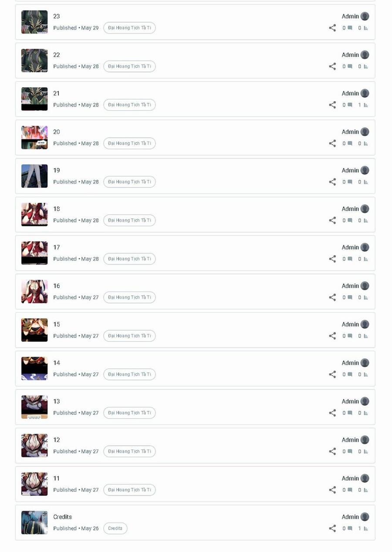
Task: Open the post titled 16
Action: pos(57,286)
